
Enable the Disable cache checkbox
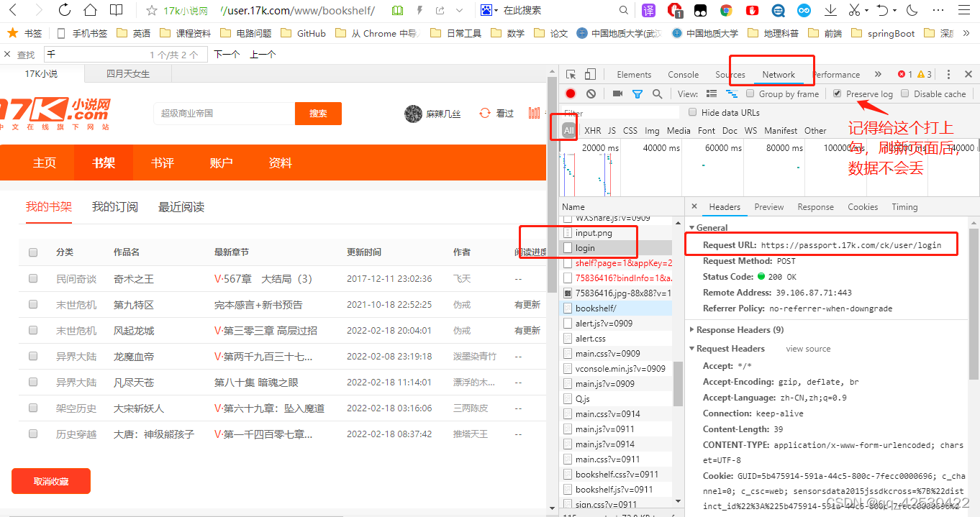tap(905, 93)
